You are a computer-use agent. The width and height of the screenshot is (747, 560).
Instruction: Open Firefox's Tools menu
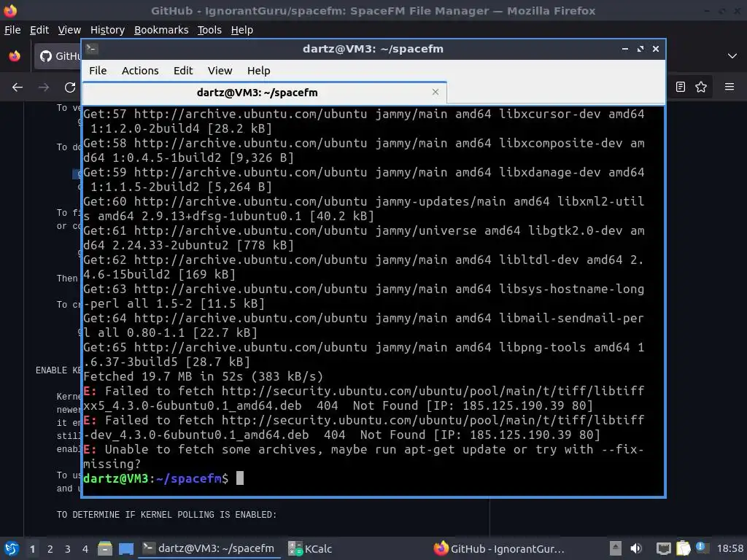click(x=209, y=30)
